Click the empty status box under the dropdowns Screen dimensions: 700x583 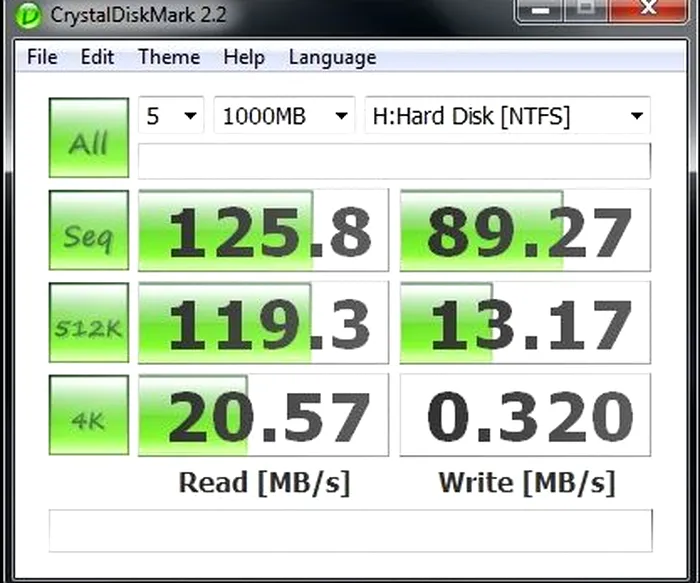point(394,161)
